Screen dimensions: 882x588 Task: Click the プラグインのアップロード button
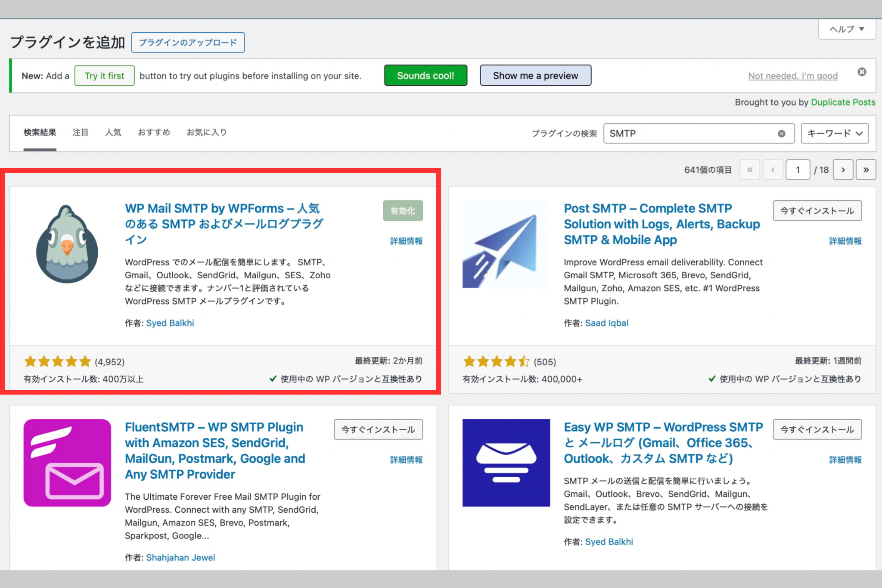pyautogui.click(x=188, y=43)
